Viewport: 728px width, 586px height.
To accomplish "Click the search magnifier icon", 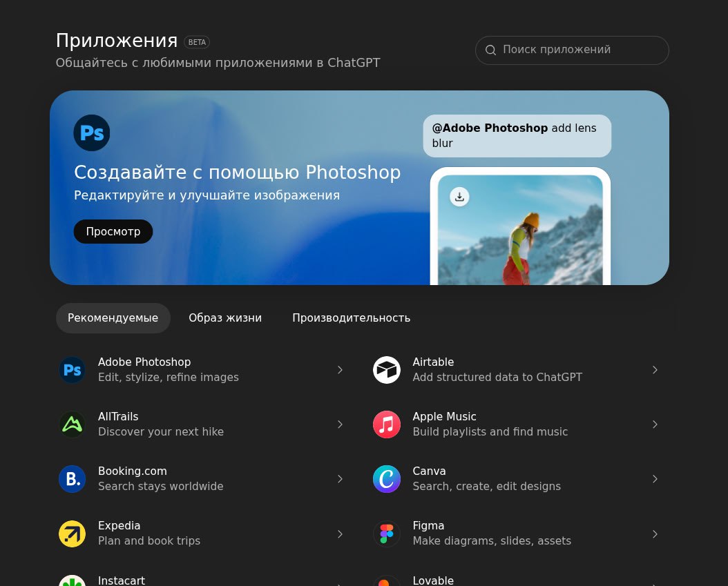I will click(x=490, y=50).
